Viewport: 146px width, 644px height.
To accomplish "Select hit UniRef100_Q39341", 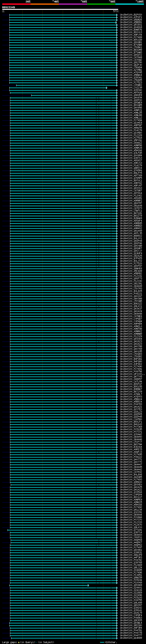I will click(x=131, y=77).
